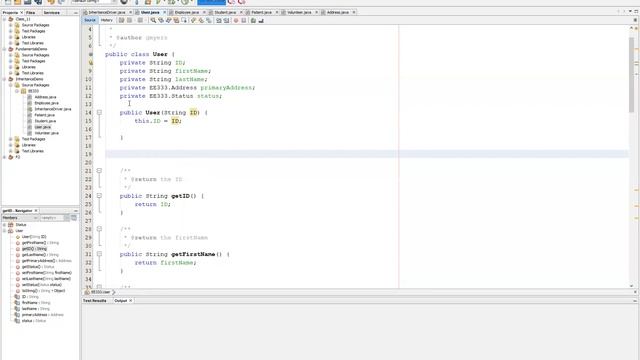Click the Find Selection magnifier icon in editor toolbar
This screenshot has width=640, height=360.
tap(153, 20)
